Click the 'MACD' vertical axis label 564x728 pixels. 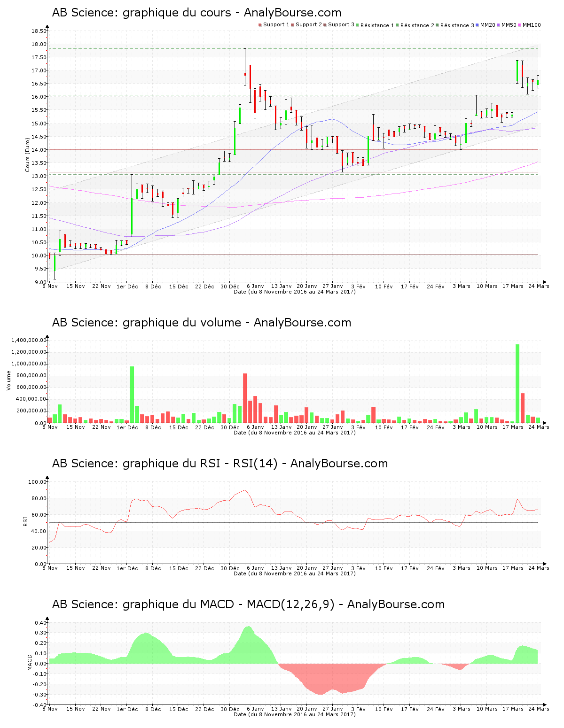pyautogui.click(x=30, y=662)
